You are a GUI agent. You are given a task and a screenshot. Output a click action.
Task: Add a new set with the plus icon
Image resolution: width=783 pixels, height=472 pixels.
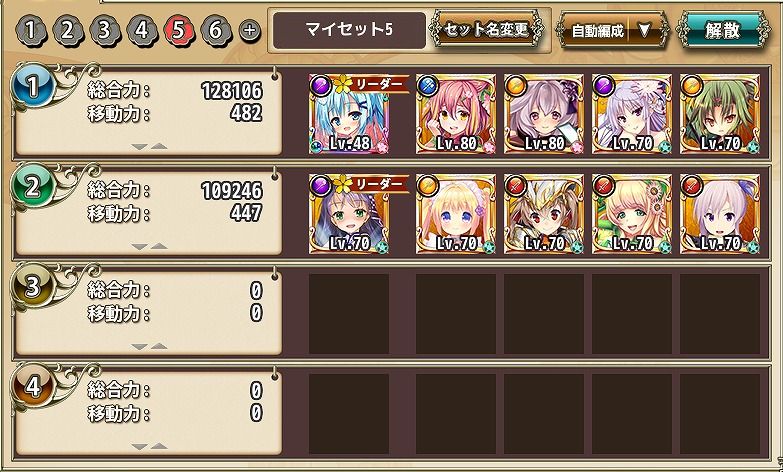[250, 31]
